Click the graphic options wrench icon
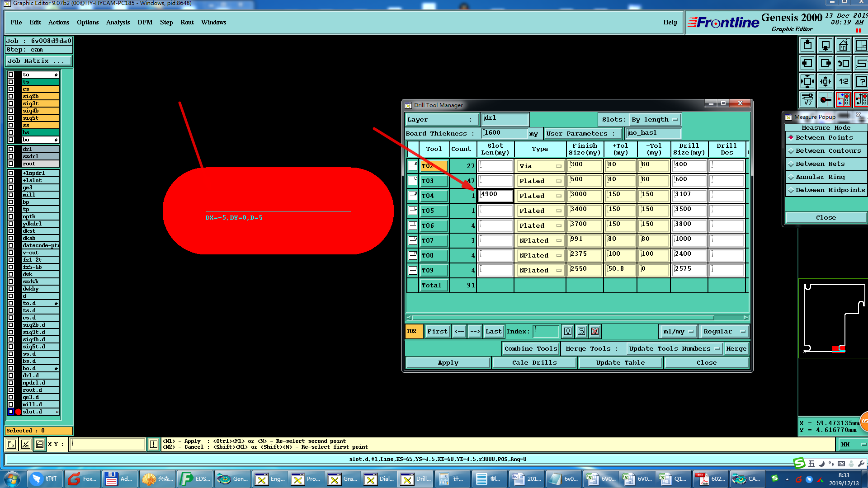Viewport: 868px width, 488px height. point(807,99)
